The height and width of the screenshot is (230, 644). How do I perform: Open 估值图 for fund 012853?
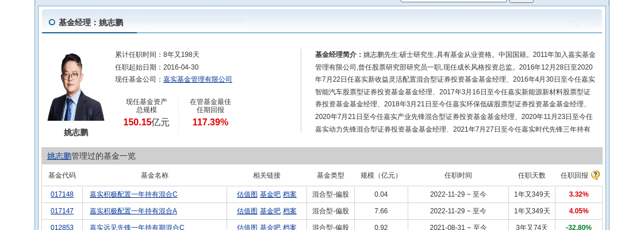pyautogui.click(x=247, y=227)
